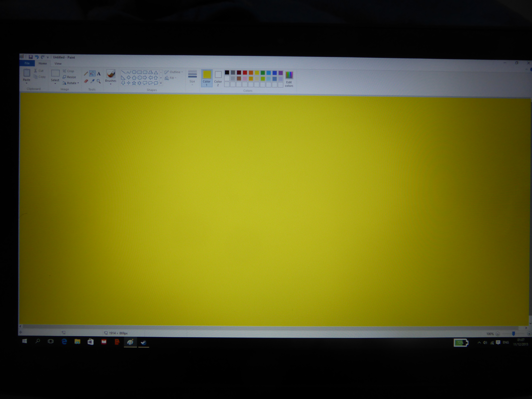Click the Save icon in title bar

[x=31, y=57]
